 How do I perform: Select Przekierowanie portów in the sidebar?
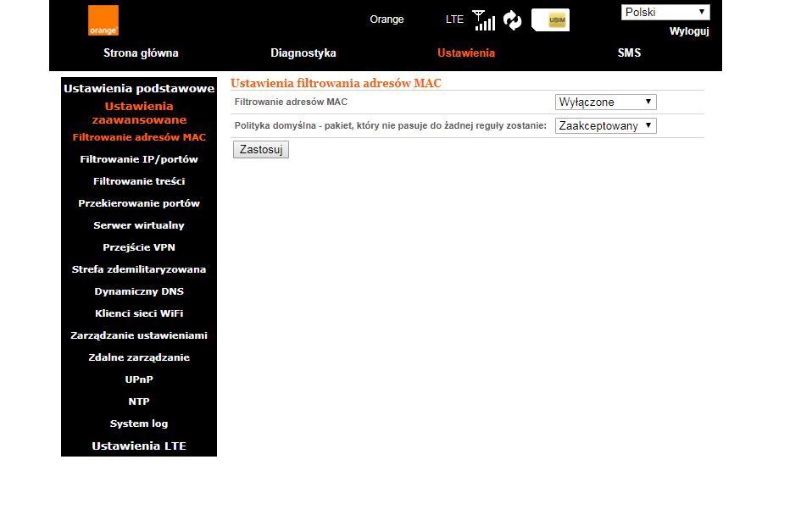point(139,203)
